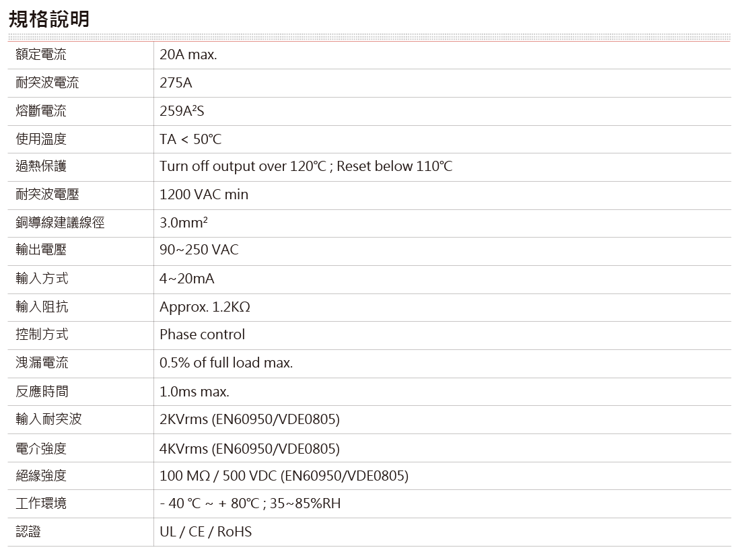Select the "Phase control" text
739x560 pixels.
202,335
